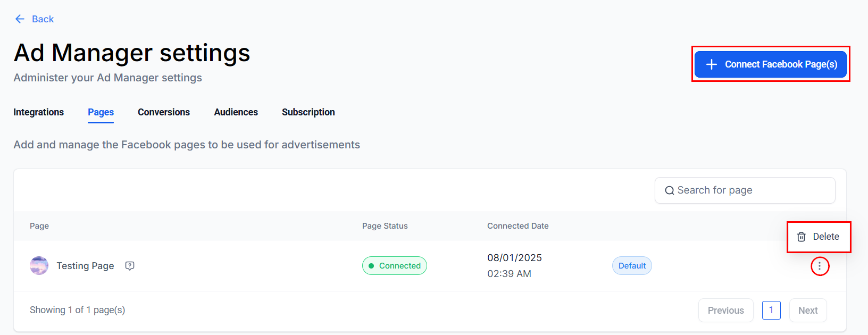Go to the Audiences tab
The width and height of the screenshot is (868, 335).
pos(236,112)
